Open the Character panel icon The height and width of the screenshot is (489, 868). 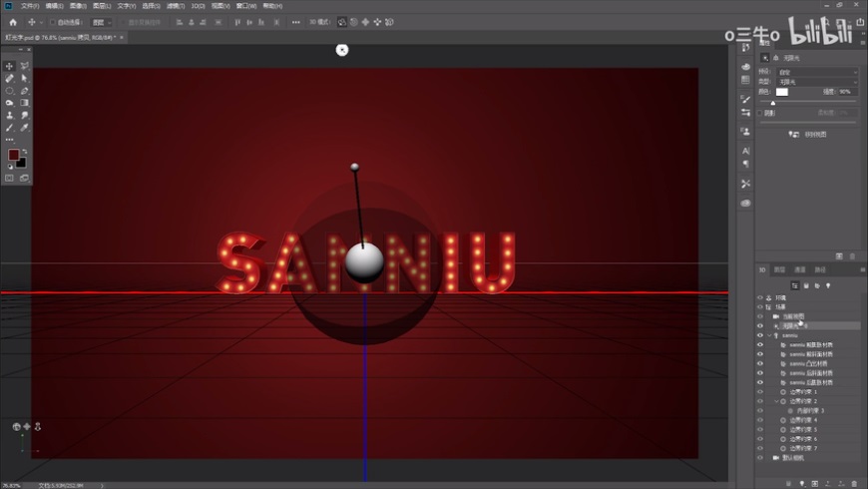[745, 151]
